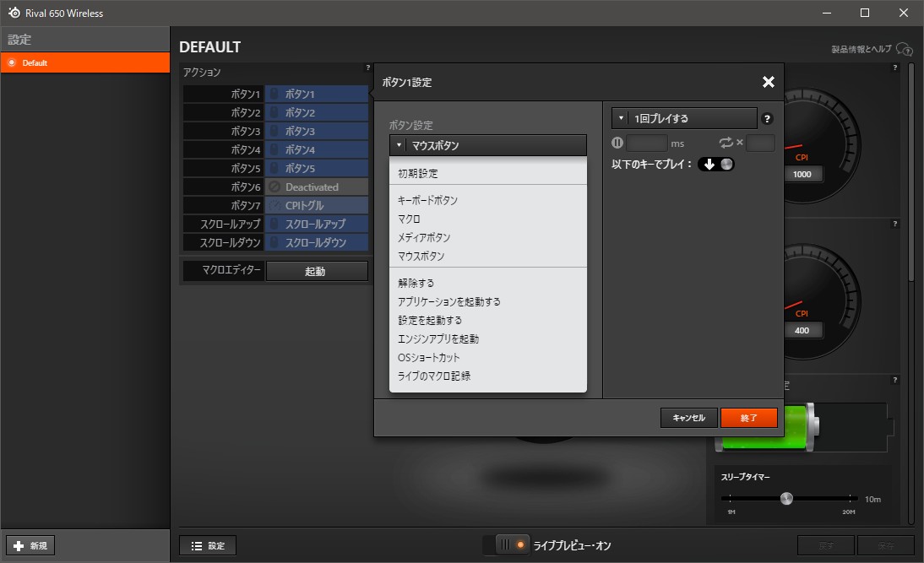Open the スクロールアップ action assignment
The image size is (924, 563).
[x=317, y=224]
